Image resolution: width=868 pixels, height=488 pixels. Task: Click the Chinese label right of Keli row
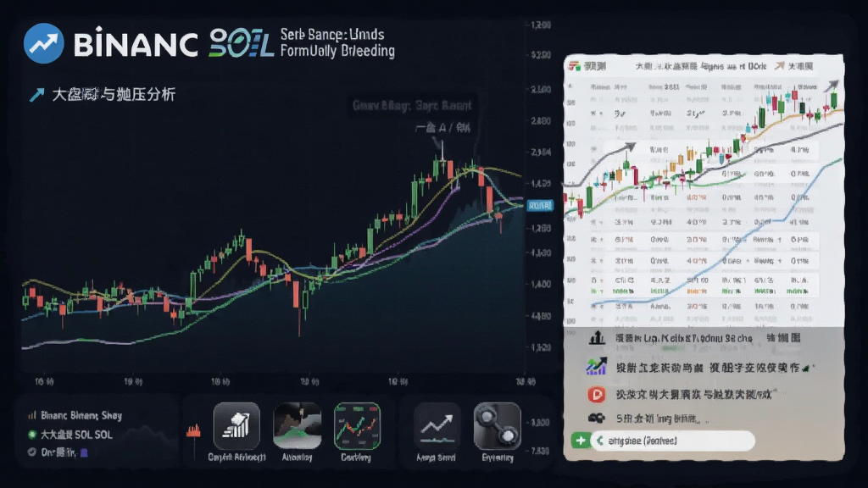783,337
